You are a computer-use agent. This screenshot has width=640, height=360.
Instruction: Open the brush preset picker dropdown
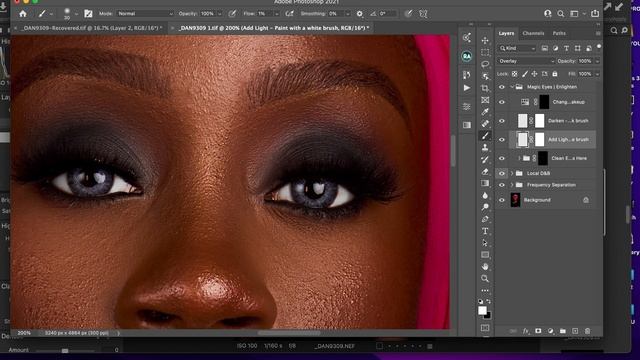76,14
